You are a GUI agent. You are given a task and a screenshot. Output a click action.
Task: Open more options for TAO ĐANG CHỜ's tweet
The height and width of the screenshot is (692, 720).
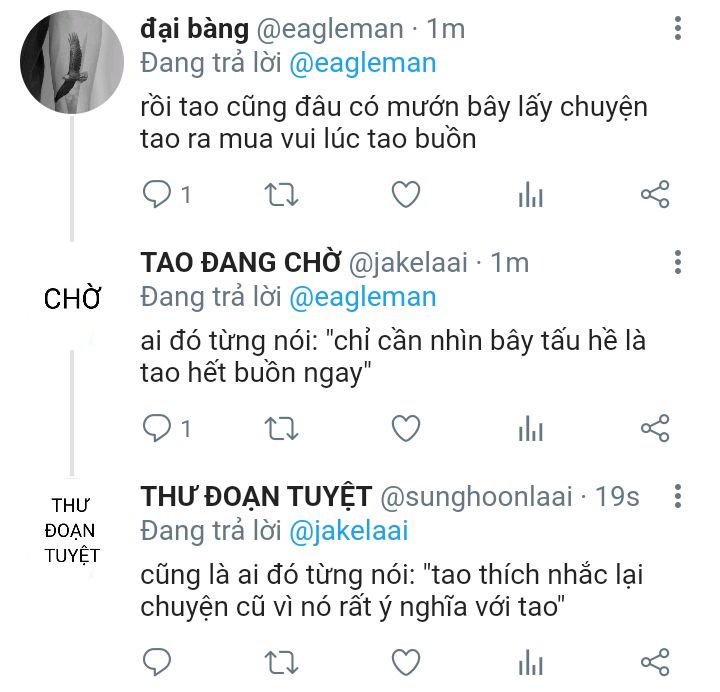679,262
